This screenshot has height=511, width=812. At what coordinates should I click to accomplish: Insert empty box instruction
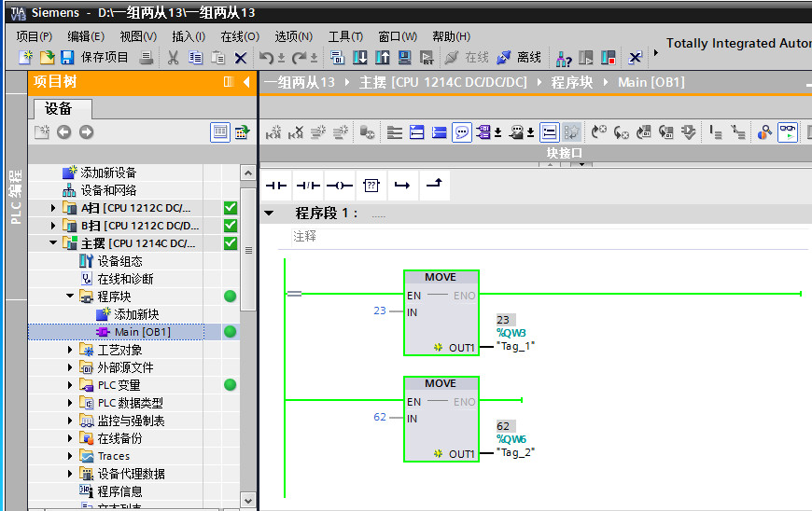click(x=371, y=186)
